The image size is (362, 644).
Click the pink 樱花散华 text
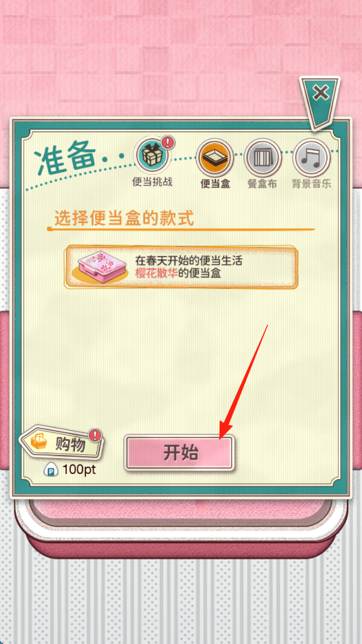click(156, 274)
